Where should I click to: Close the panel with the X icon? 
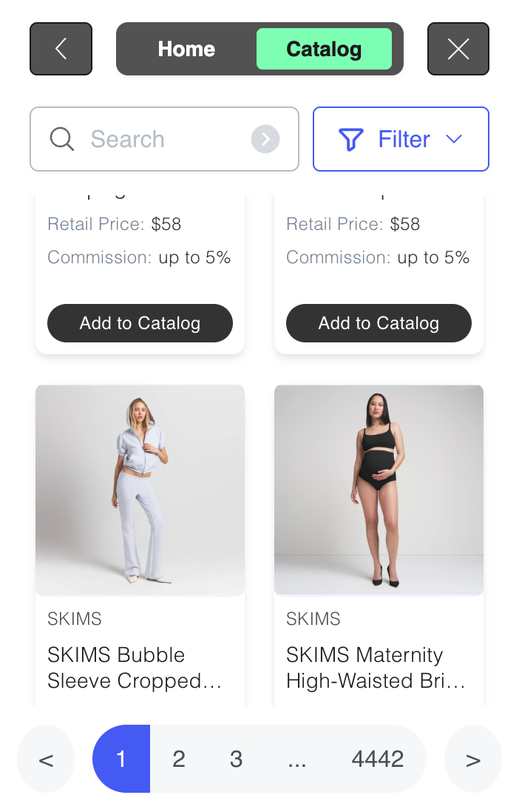coord(458,49)
